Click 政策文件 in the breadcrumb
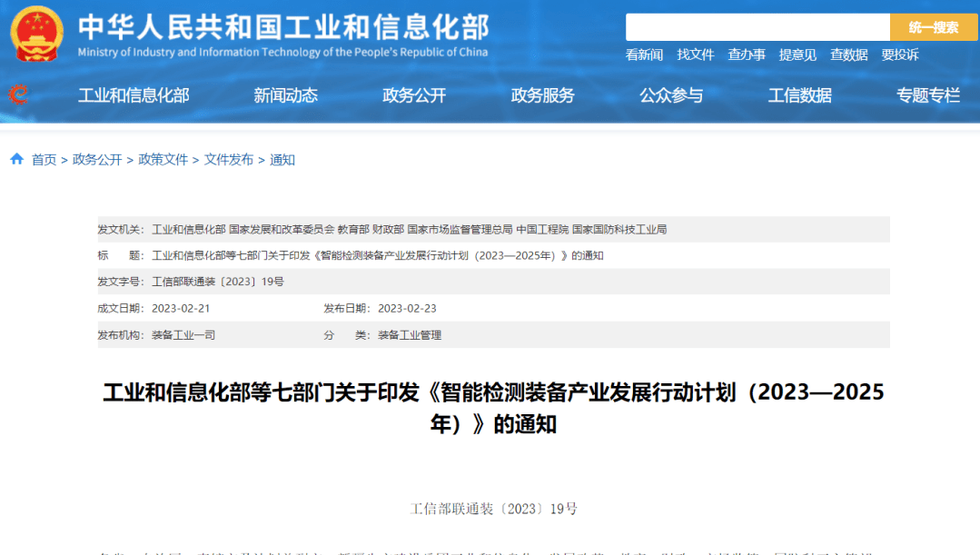This screenshot has height=555, width=980. click(x=163, y=160)
